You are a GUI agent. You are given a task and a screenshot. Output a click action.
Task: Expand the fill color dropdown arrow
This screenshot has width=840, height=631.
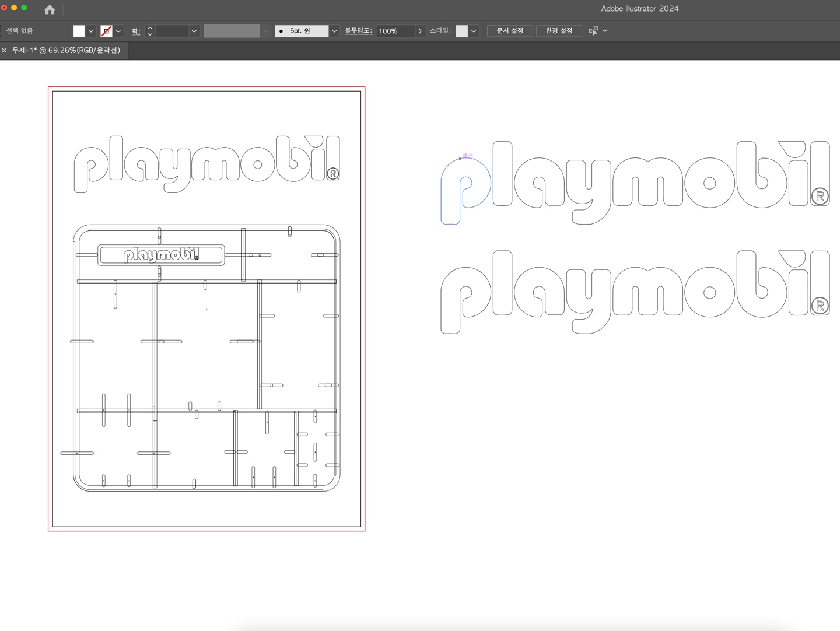pyautogui.click(x=91, y=31)
